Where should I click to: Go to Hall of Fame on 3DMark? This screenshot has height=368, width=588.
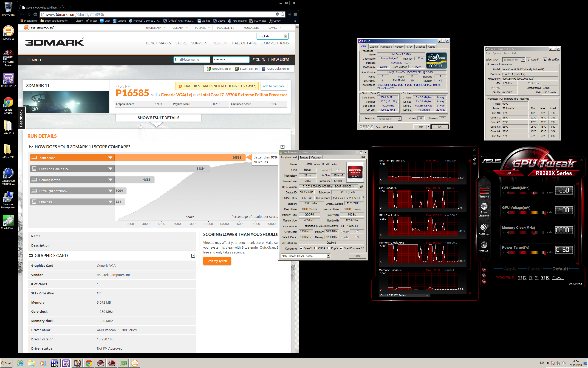click(244, 43)
